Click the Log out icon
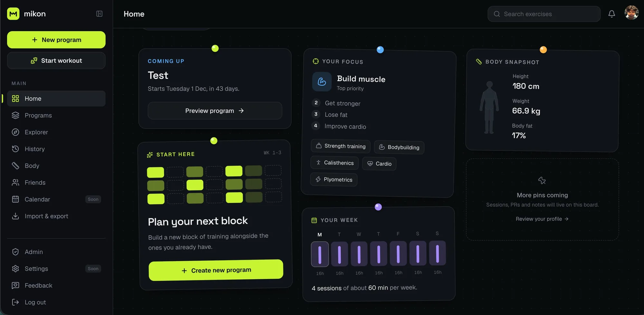Image resolution: width=644 pixels, height=315 pixels. 15,302
